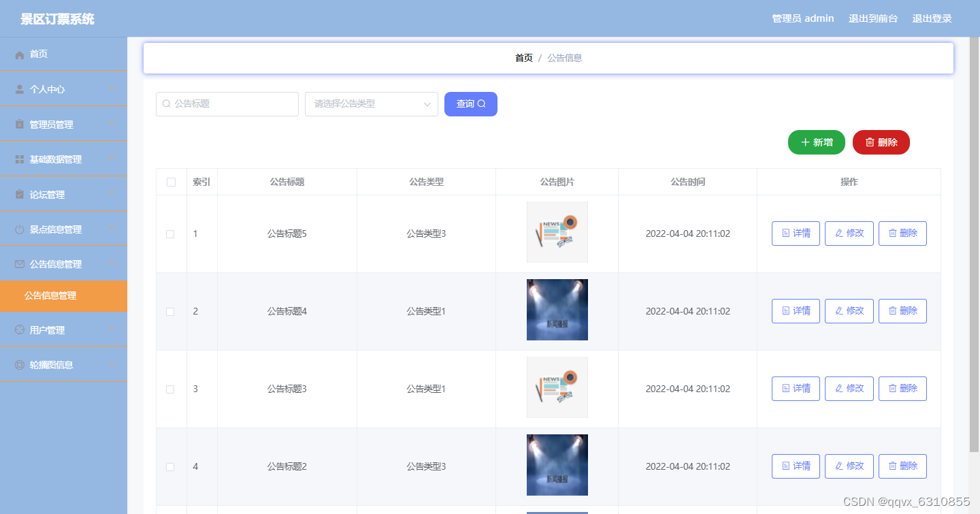Check the checkbox for row 公告标题5
The width and height of the screenshot is (980, 514).
pos(171,234)
